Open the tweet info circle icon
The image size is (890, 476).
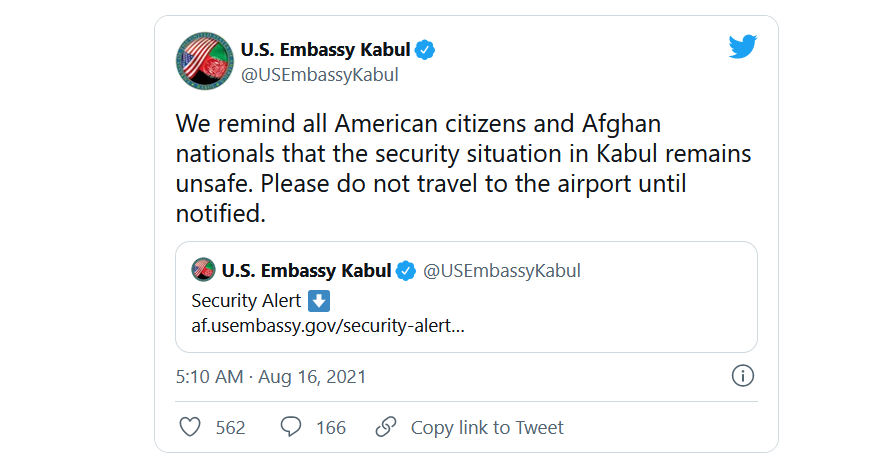tap(742, 376)
